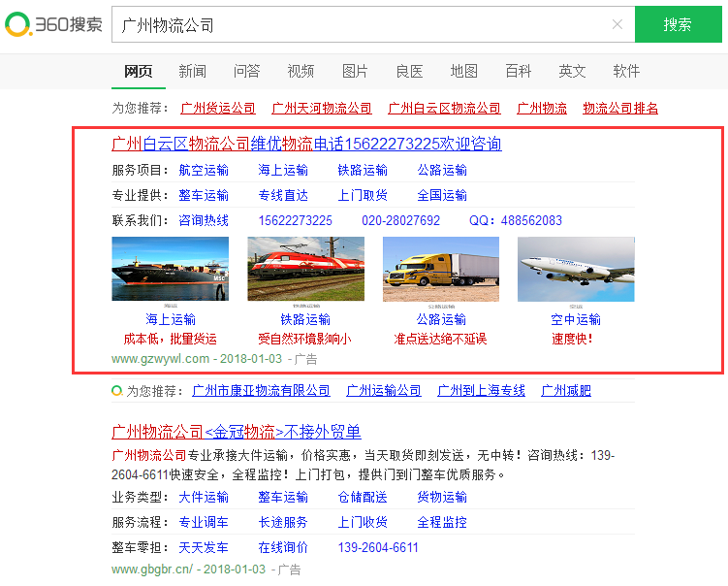Click the 铁路运输 caption under the train image
Screen dimensions: 728x586
305,319
